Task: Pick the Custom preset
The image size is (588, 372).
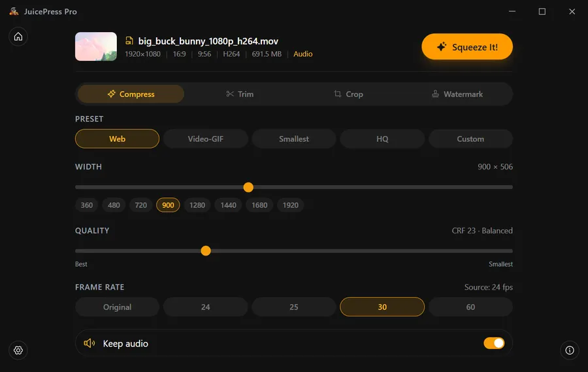Action: tap(470, 139)
